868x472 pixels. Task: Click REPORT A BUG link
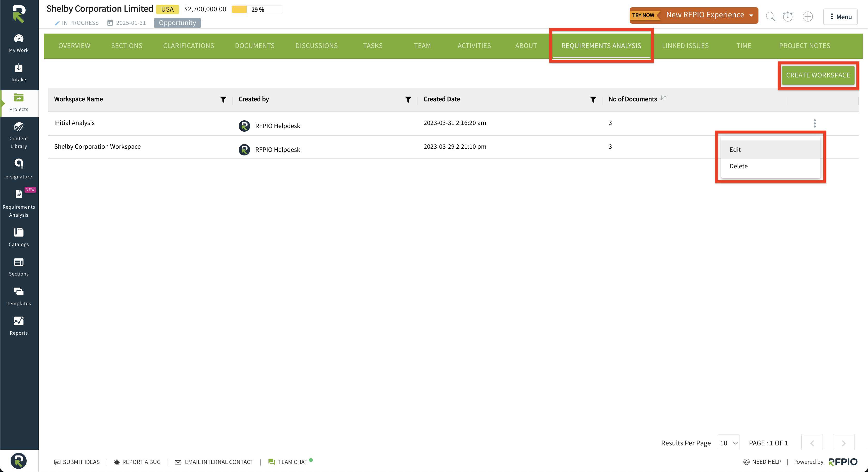point(137,462)
